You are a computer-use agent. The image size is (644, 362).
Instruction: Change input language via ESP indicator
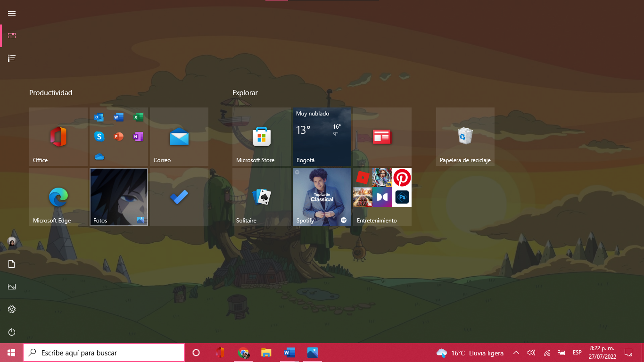pyautogui.click(x=577, y=353)
